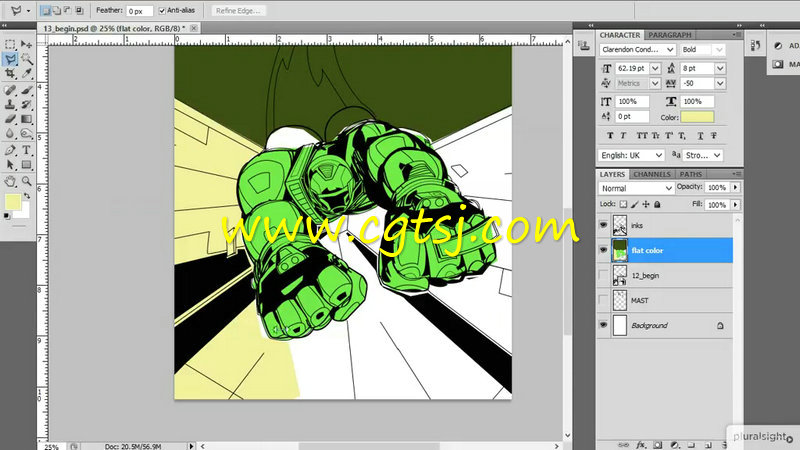The image size is (800, 450).
Task: Click Add layer mask icon
Action: pos(658,445)
